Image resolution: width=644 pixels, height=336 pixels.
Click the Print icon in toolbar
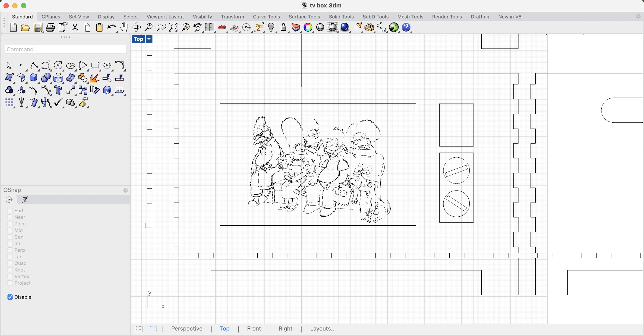point(50,27)
